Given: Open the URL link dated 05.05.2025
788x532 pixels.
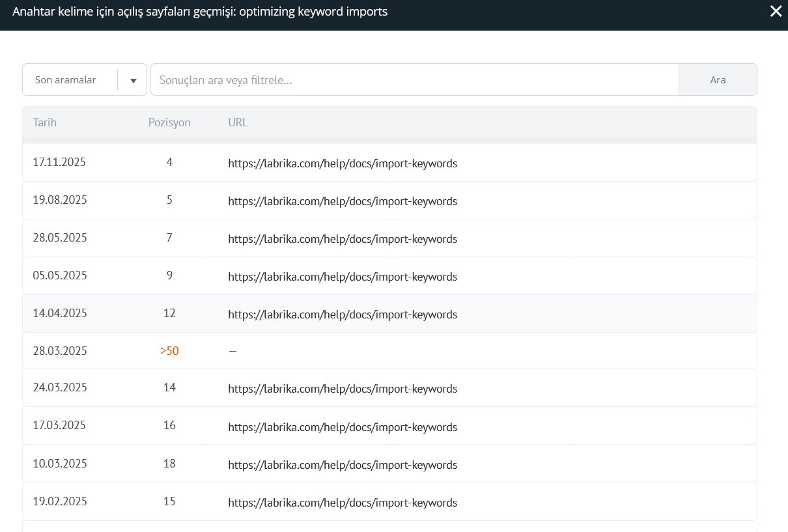Looking at the screenshot, I should point(343,277).
